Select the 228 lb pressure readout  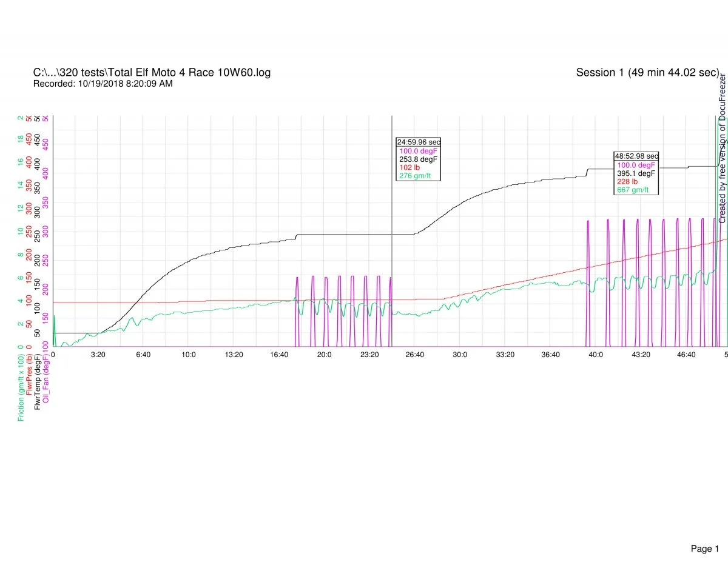point(627,181)
